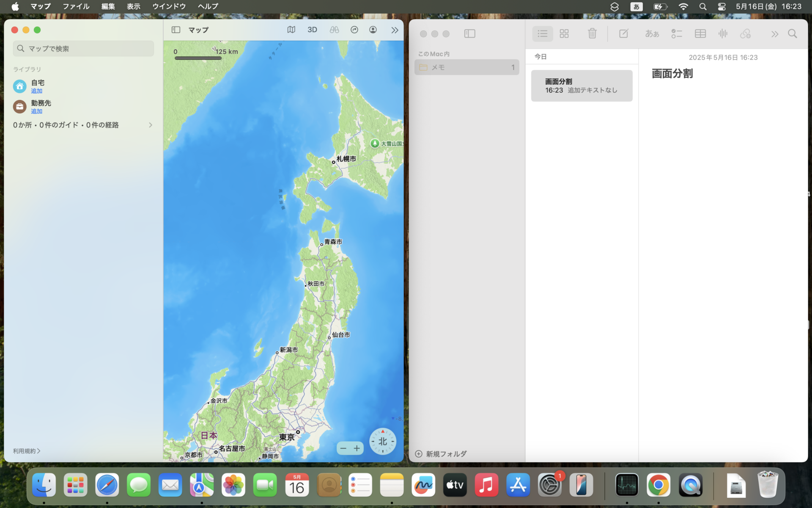Click the Maps search field
This screenshot has width=812, height=508.
pos(83,49)
